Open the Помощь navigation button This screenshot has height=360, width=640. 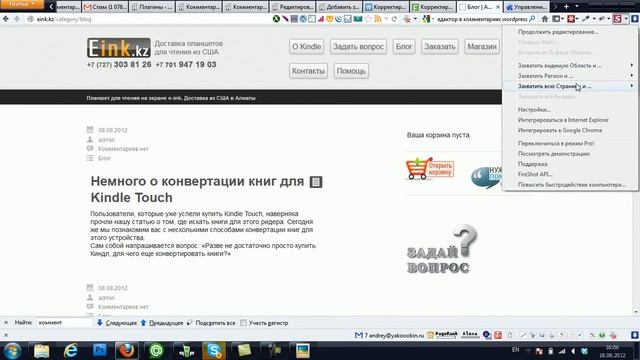point(351,71)
